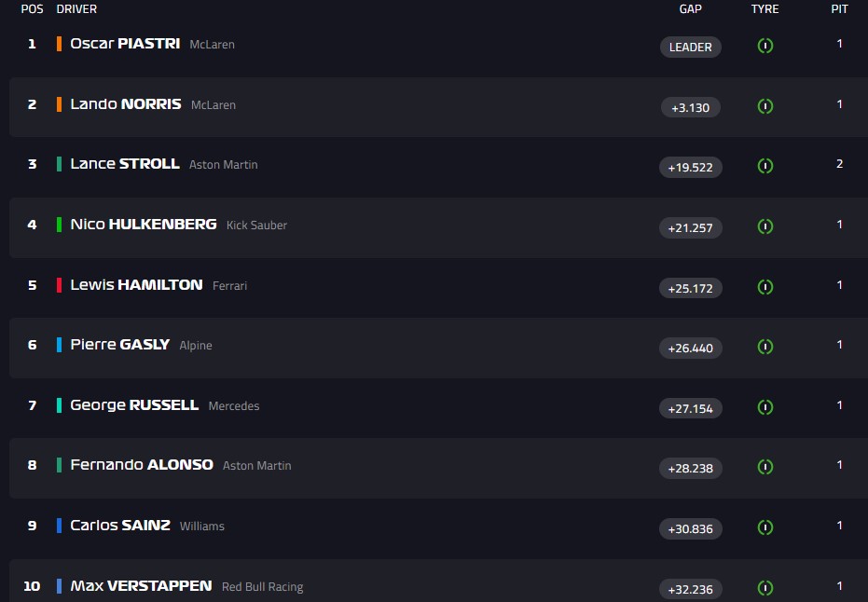Click the DRIVER column header
Image resolution: width=868 pixels, height=602 pixels.
coord(76,9)
